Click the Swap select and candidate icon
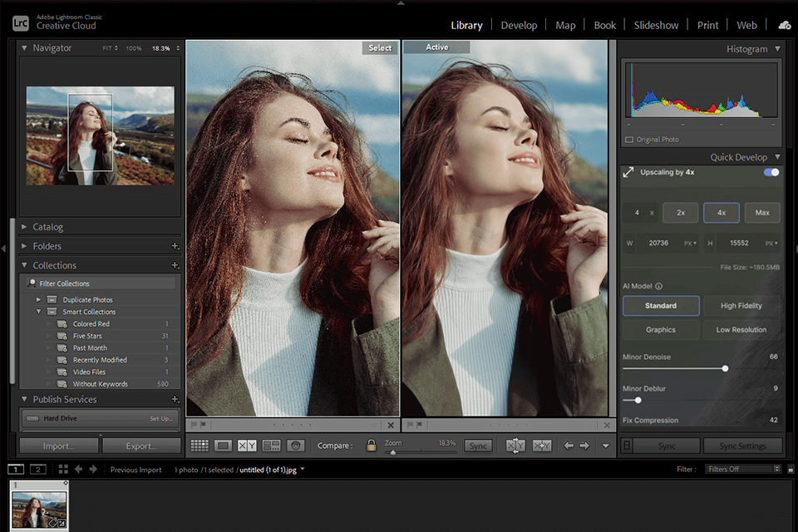Viewport: 798px width, 532px height. tap(515, 446)
